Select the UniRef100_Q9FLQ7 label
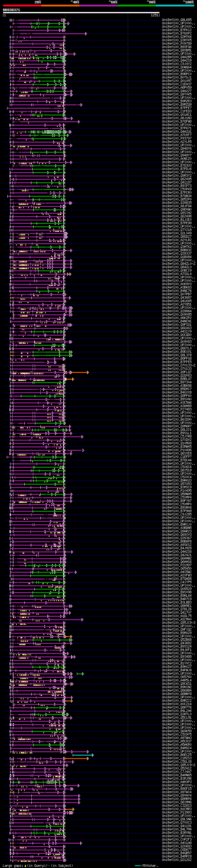This screenshot has width=197, height=868. pyautogui.click(x=177, y=372)
